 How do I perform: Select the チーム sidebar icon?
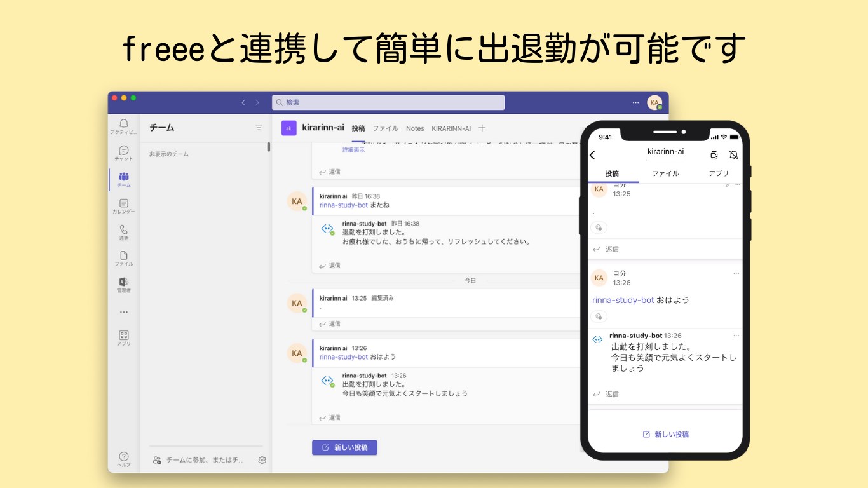click(x=123, y=180)
